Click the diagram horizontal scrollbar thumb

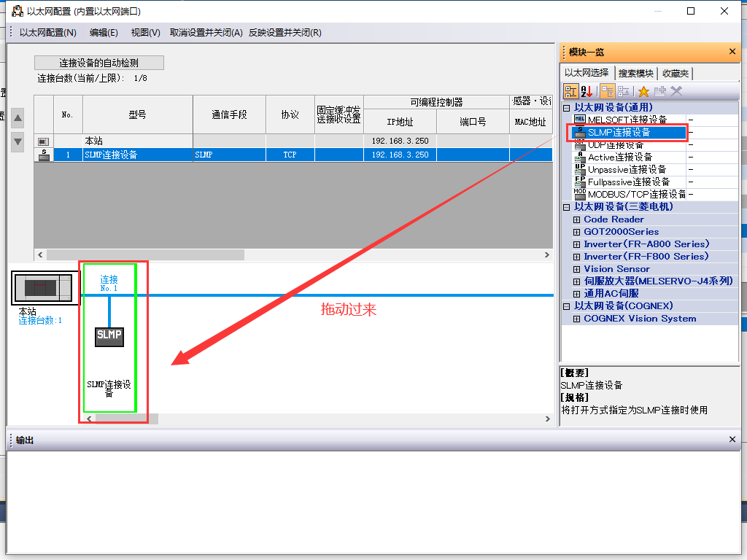[x=127, y=419]
